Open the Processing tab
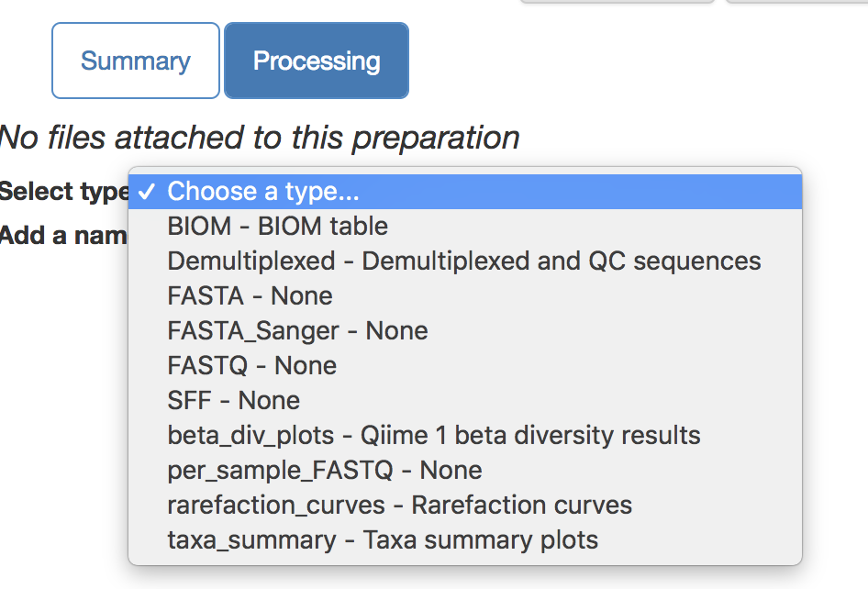The width and height of the screenshot is (868, 589). coord(317,61)
